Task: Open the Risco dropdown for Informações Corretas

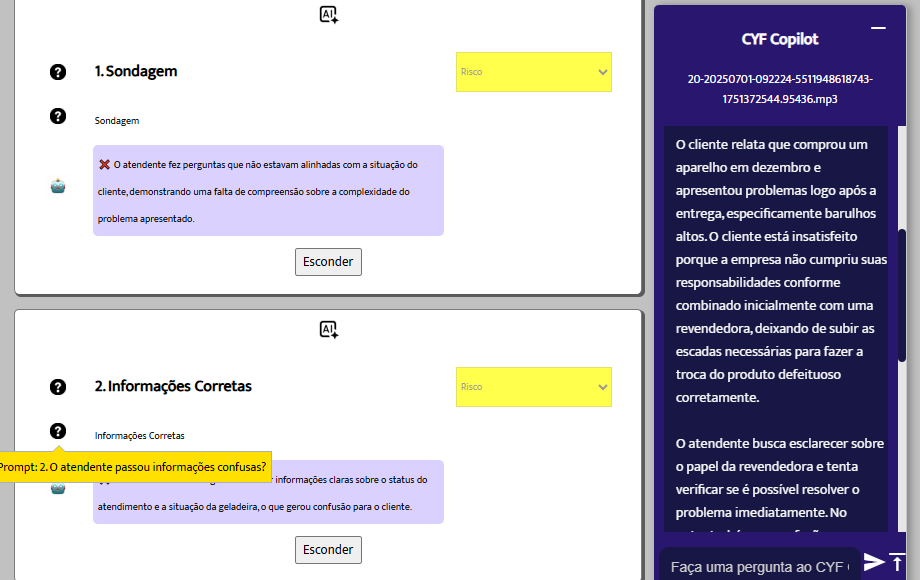Action: pyautogui.click(x=533, y=387)
